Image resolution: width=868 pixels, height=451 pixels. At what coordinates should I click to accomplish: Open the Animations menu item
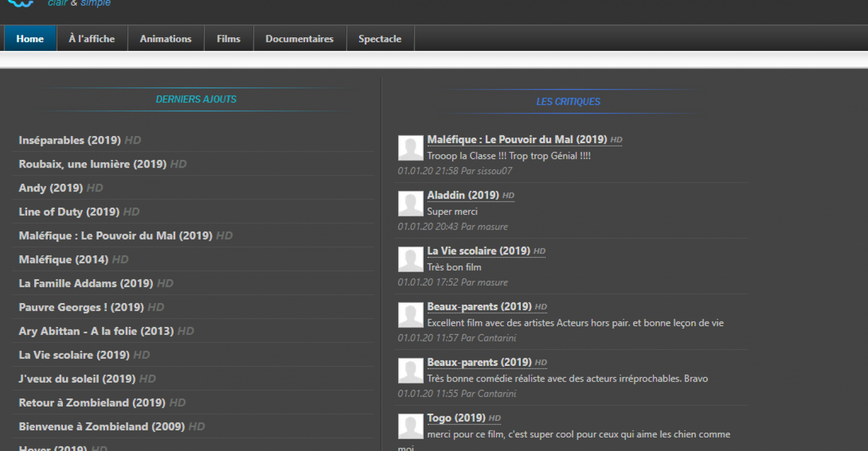click(165, 39)
